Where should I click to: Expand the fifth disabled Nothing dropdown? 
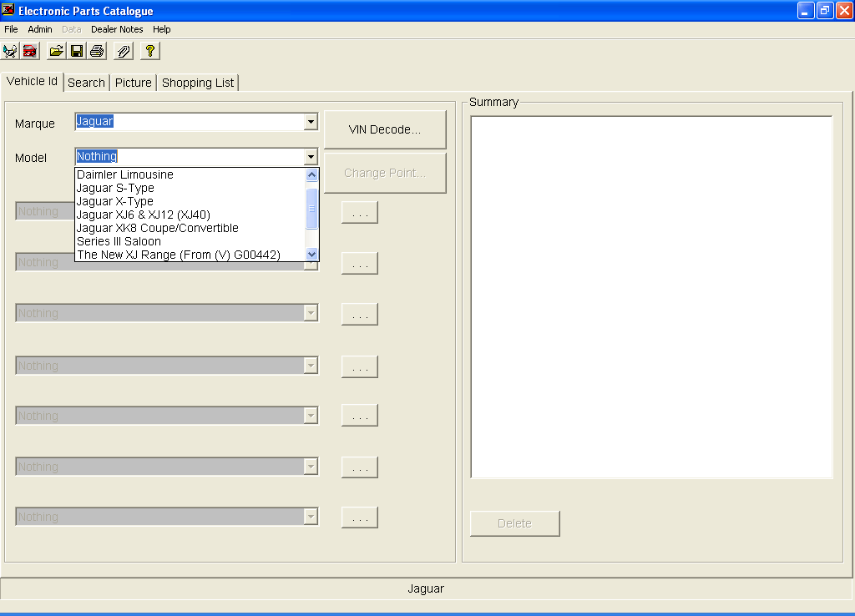311,416
